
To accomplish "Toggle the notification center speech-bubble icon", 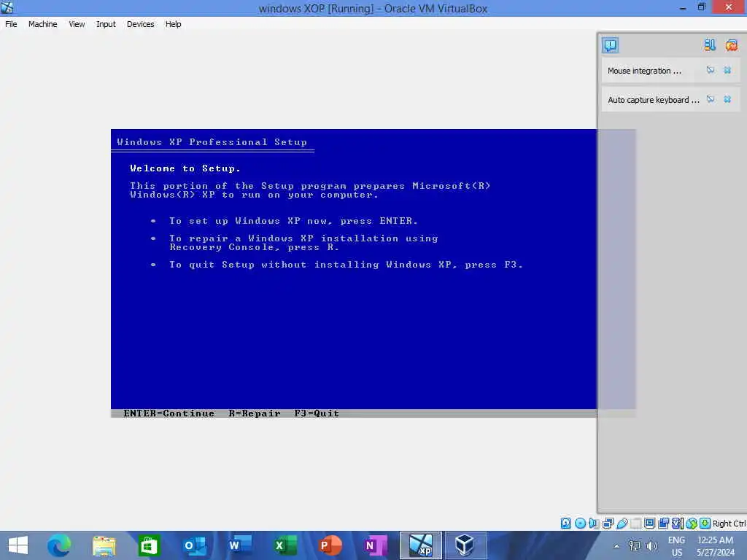I will 611,45.
